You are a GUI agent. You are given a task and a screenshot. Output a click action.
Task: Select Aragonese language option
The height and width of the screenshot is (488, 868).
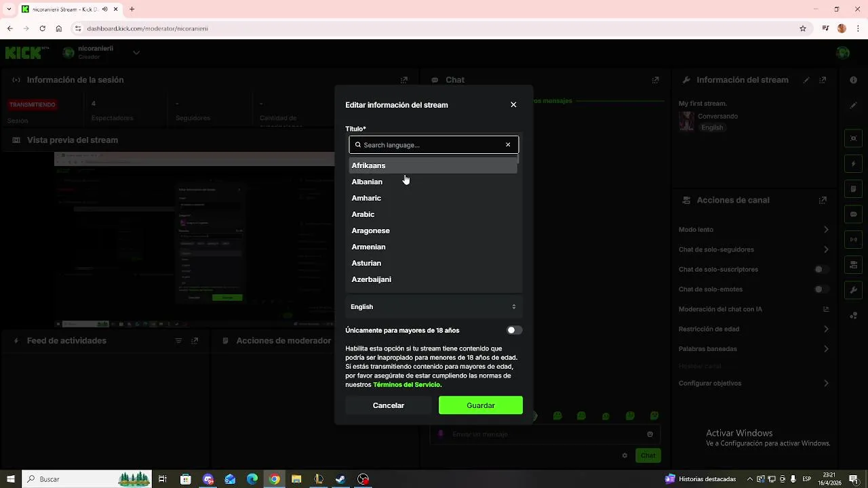tap(433, 230)
